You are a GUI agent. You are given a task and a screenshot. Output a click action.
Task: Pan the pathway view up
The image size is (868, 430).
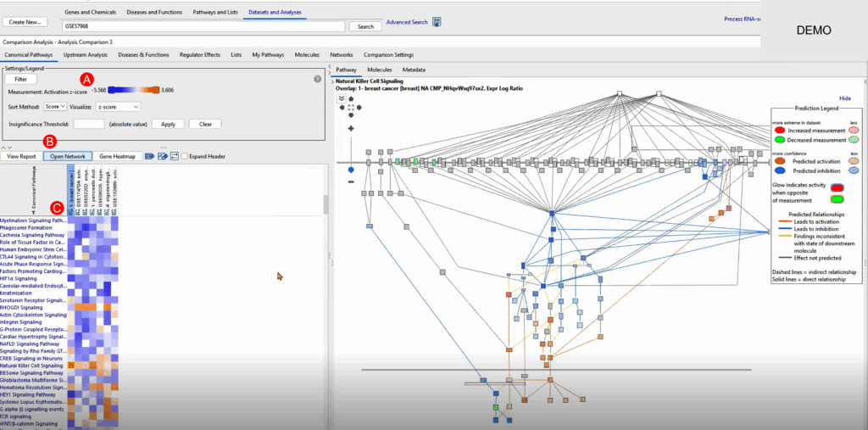coord(351,98)
